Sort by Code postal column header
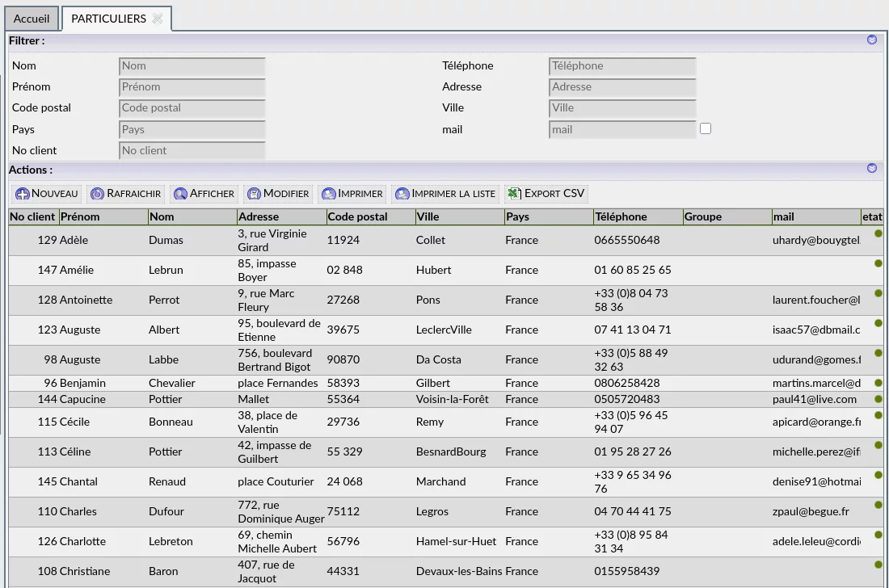889x588 pixels. point(370,217)
